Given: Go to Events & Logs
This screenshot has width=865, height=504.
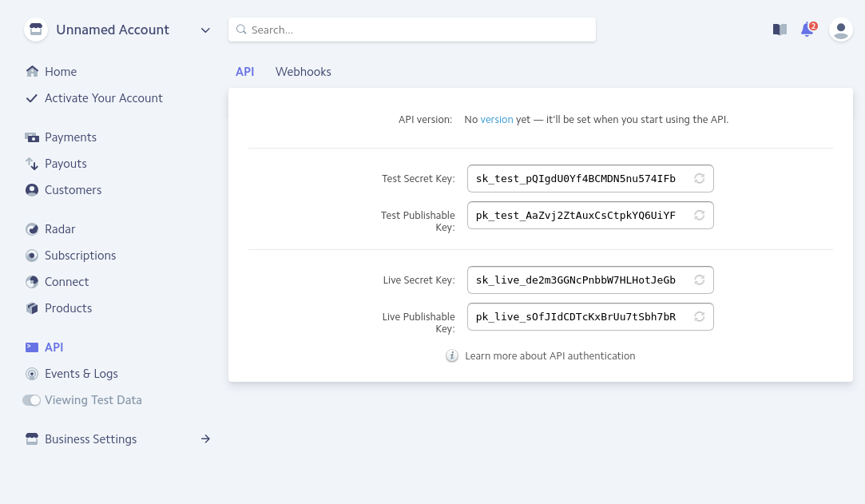Looking at the screenshot, I should coord(81,374).
